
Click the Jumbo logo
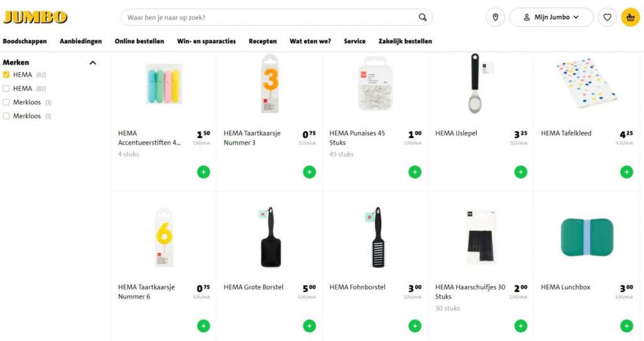click(35, 17)
